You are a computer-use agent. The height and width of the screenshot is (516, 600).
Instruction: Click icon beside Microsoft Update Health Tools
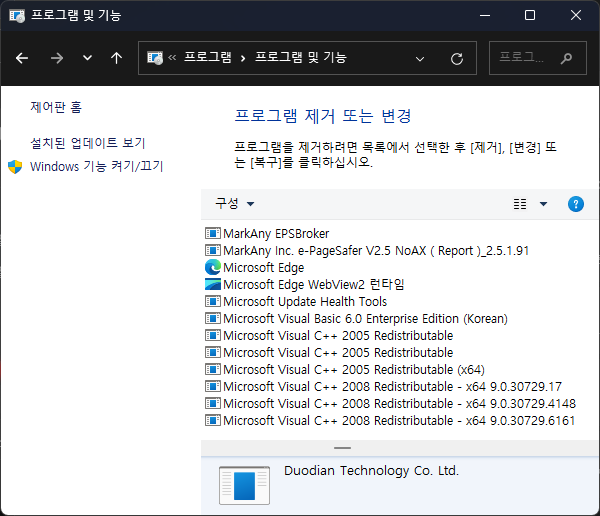point(213,301)
